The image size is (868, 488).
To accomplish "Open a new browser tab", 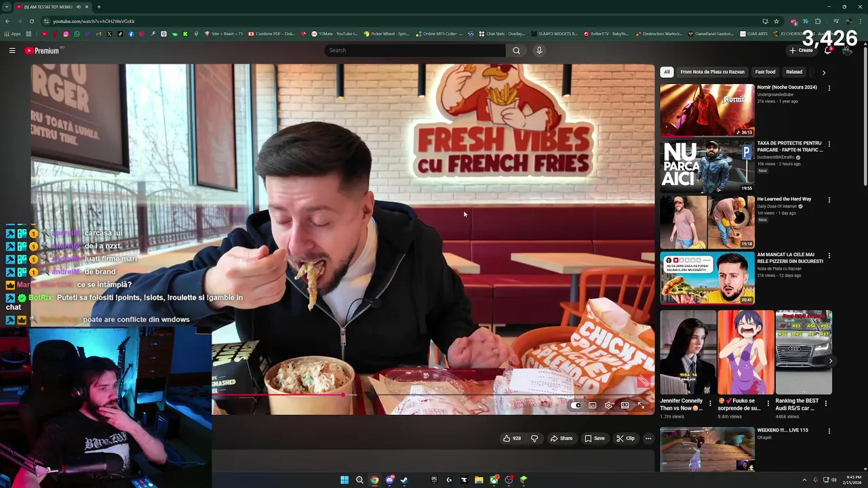I will click(x=99, y=7).
